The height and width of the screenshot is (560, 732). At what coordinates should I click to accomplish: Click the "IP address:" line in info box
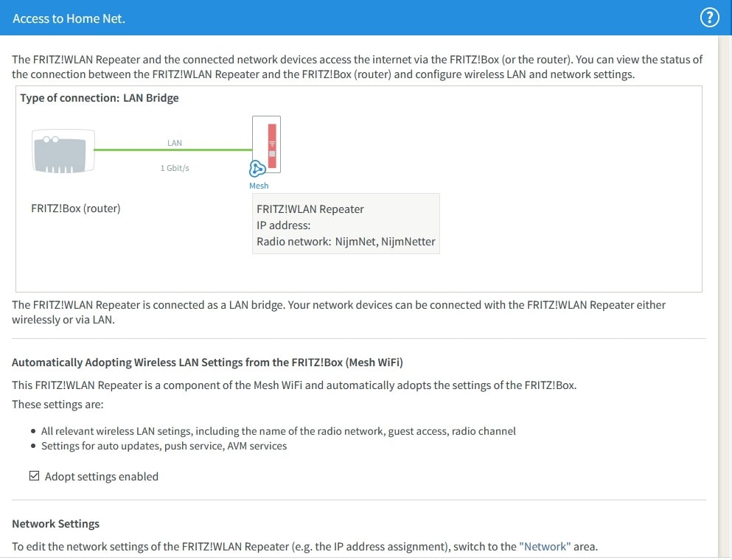(284, 225)
